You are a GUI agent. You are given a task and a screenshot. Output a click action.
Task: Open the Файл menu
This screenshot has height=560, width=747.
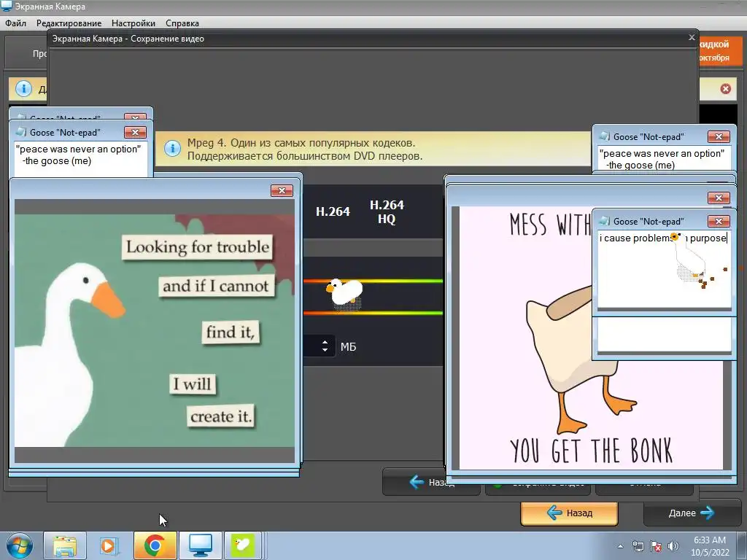tap(16, 23)
